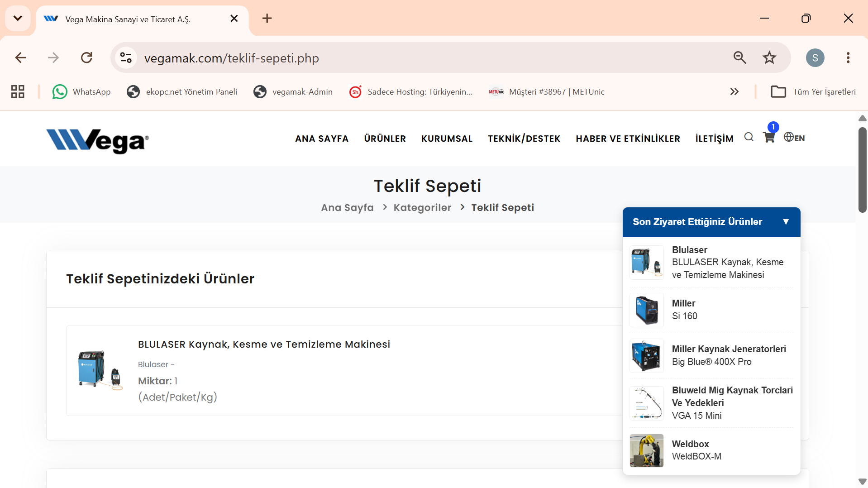Viewport: 868px width, 488px height.
Task: Go back with the browser back arrow
Action: [x=21, y=57]
